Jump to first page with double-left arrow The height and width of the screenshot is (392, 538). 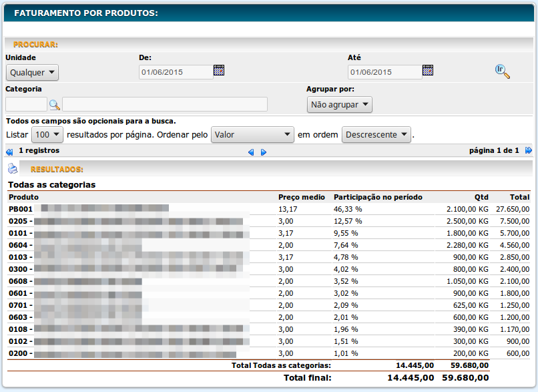coord(9,152)
